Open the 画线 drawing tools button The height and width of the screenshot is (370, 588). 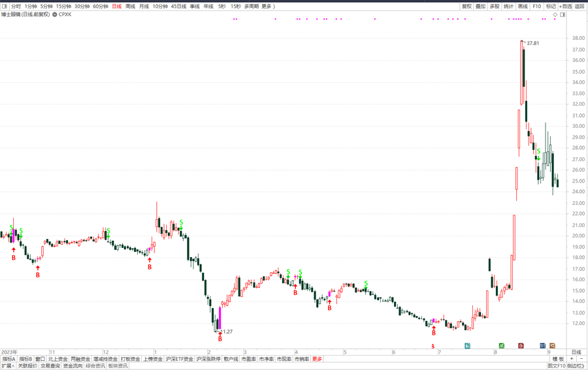523,7
